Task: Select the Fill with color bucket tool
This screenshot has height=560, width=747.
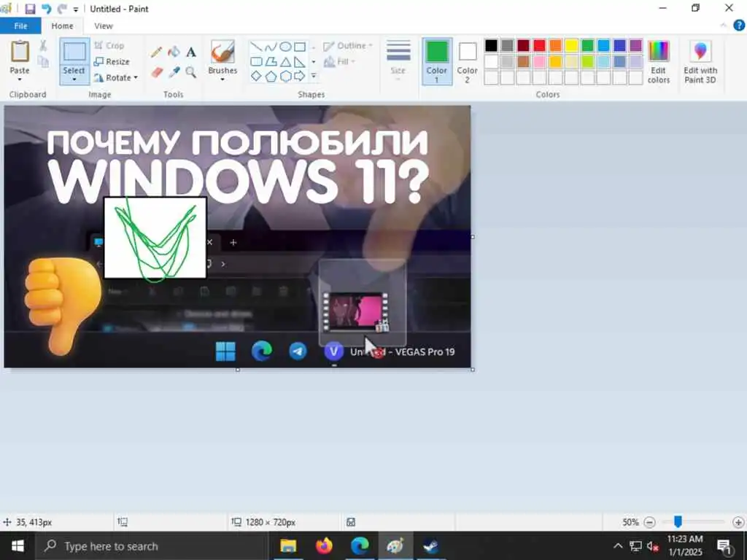Action: pos(174,52)
